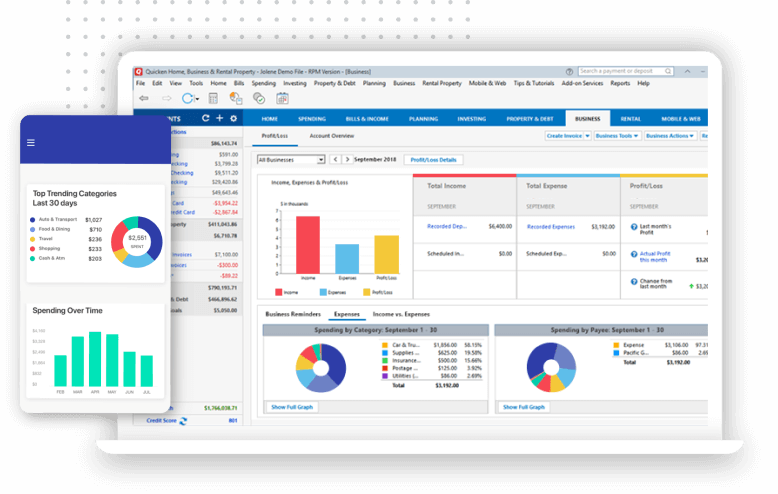Open the Recorded Dep... link

pos(447,226)
